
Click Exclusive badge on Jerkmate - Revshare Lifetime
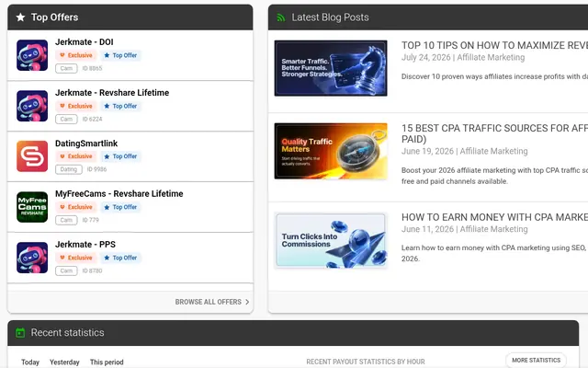coord(76,106)
